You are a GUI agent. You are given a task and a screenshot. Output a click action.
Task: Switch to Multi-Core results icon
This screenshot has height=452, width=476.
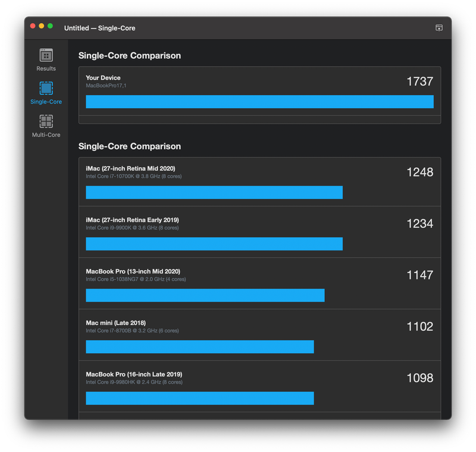coord(46,122)
